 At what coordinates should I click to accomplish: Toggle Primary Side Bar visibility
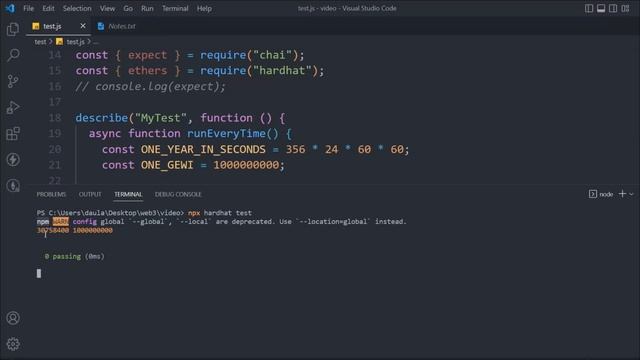tap(589, 8)
